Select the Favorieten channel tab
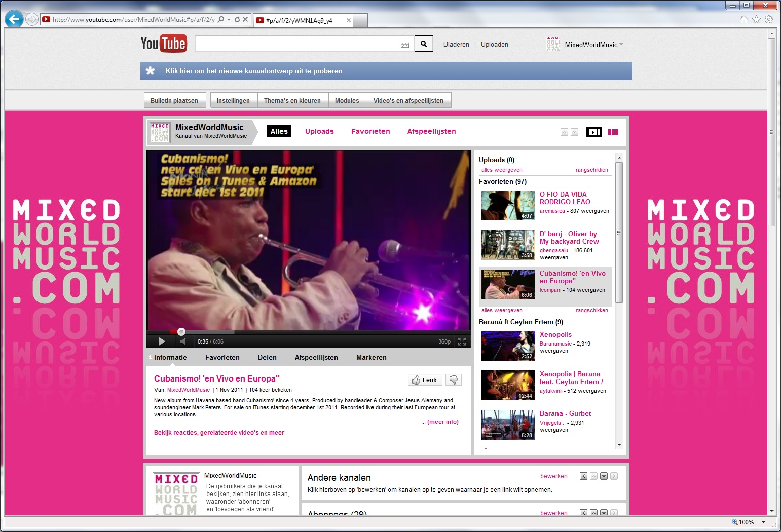Screen dimensions: 781x532 click(370, 131)
